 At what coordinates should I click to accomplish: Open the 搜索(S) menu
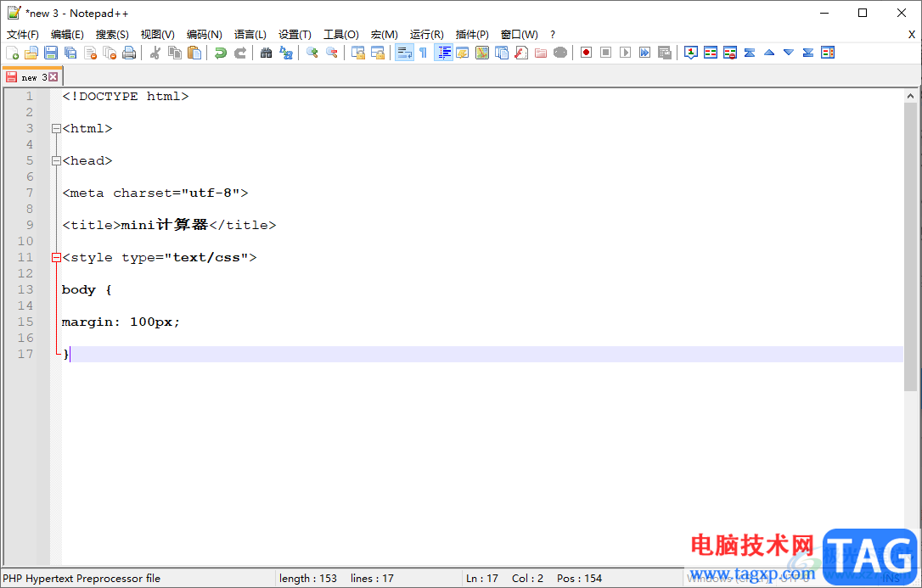coord(112,35)
